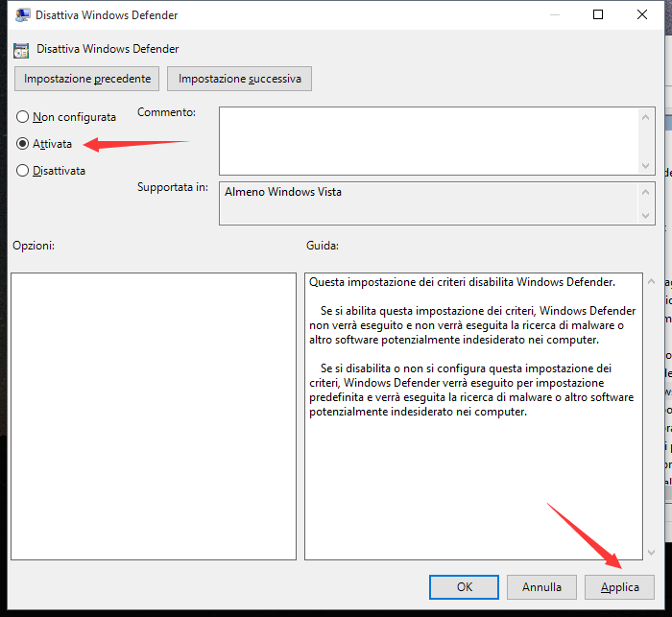Click up arrow of Commento scrollbar

click(646, 117)
